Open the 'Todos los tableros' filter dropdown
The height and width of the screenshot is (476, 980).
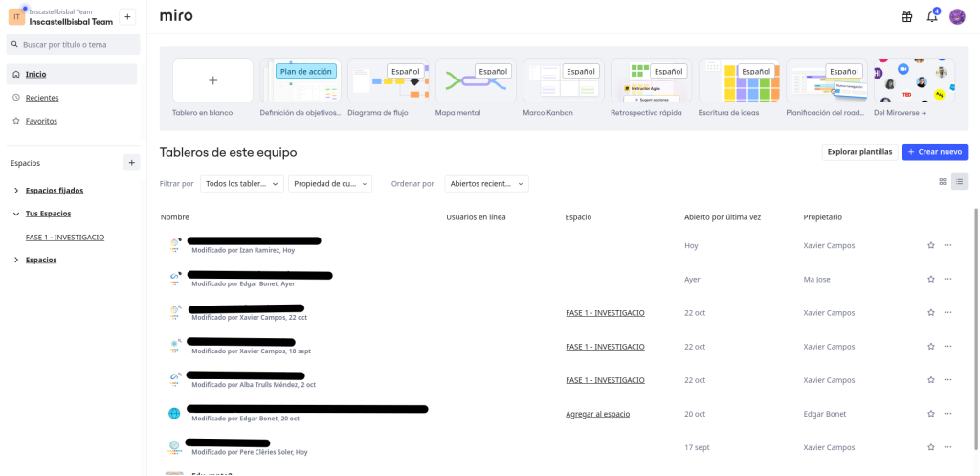click(x=242, y=184)
